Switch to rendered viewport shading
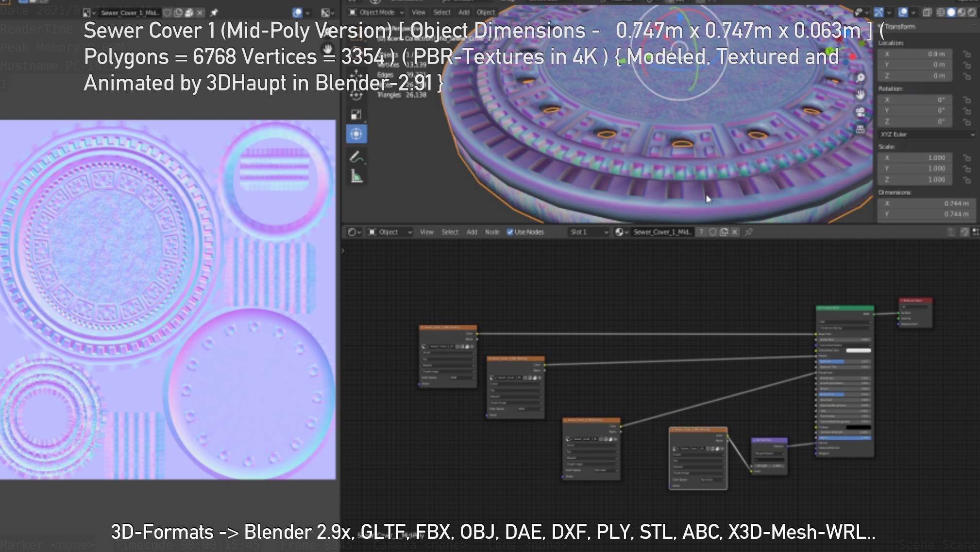Image resolution: width=980 pixels, height=552 pixels. pos(972,13)
